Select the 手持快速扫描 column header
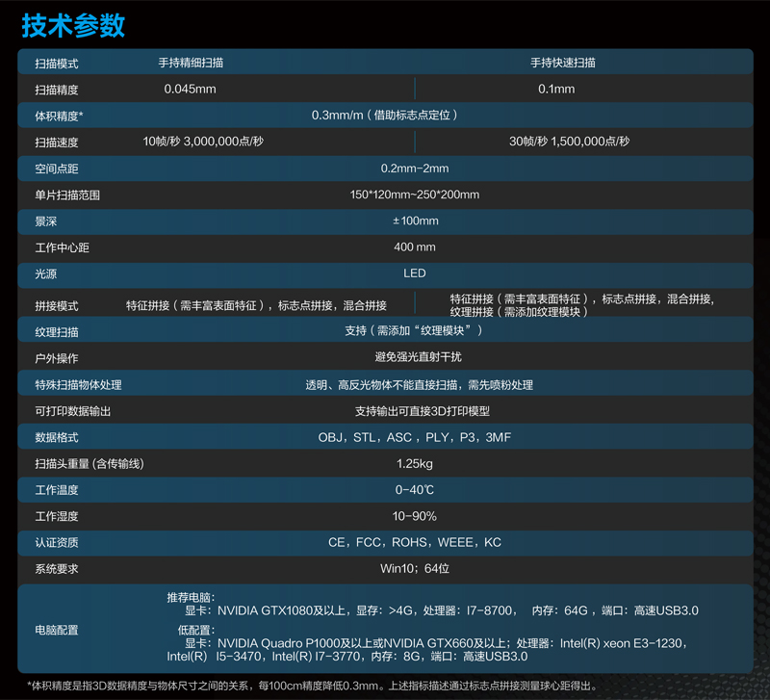 tap(562, 64)
